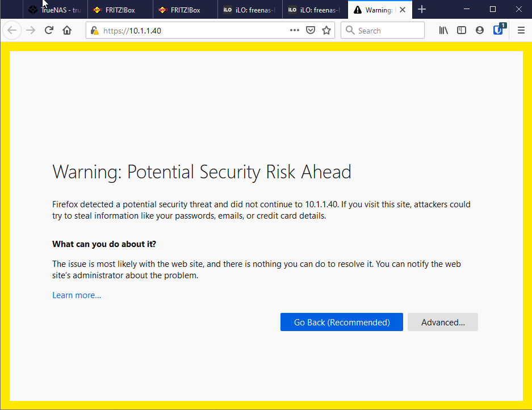Open the Firefox hamburger menu

(521, 31)
